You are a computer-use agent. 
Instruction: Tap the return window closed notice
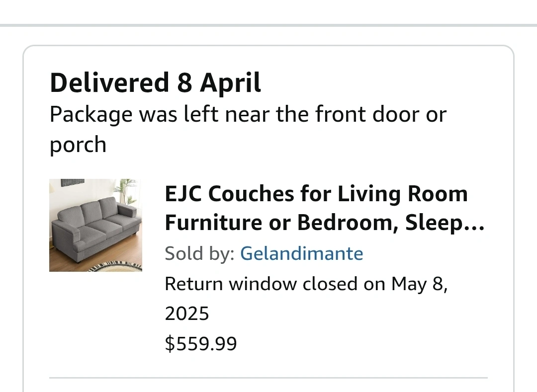[x=306, y=284]
